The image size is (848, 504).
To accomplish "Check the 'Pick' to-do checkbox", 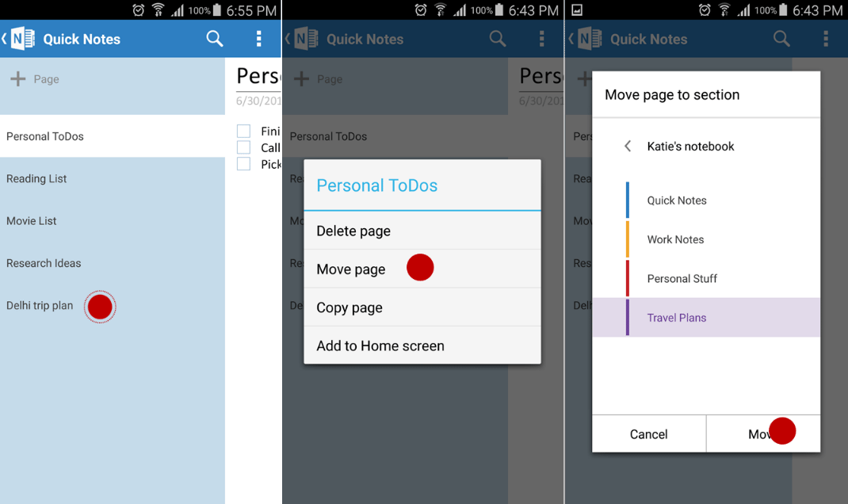I will [244, 164].
